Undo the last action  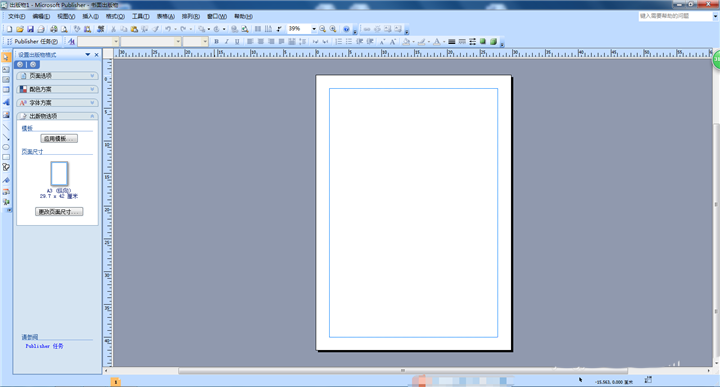[x=168, y=29]
